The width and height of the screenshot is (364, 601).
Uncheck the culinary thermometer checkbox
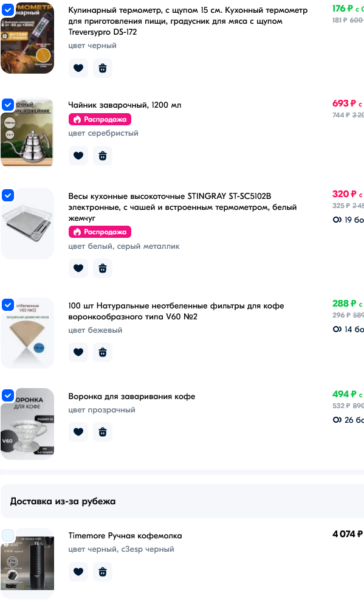point(8,10)
